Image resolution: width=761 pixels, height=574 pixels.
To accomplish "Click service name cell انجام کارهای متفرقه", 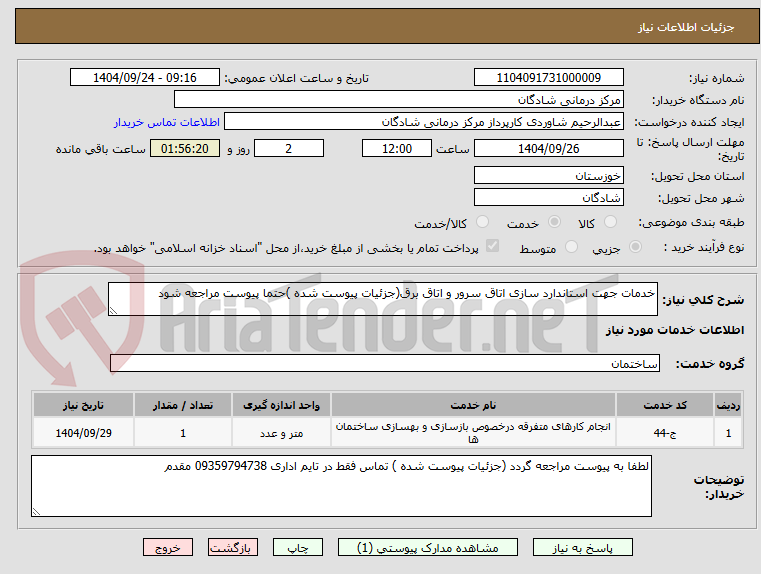I will 473,433.
